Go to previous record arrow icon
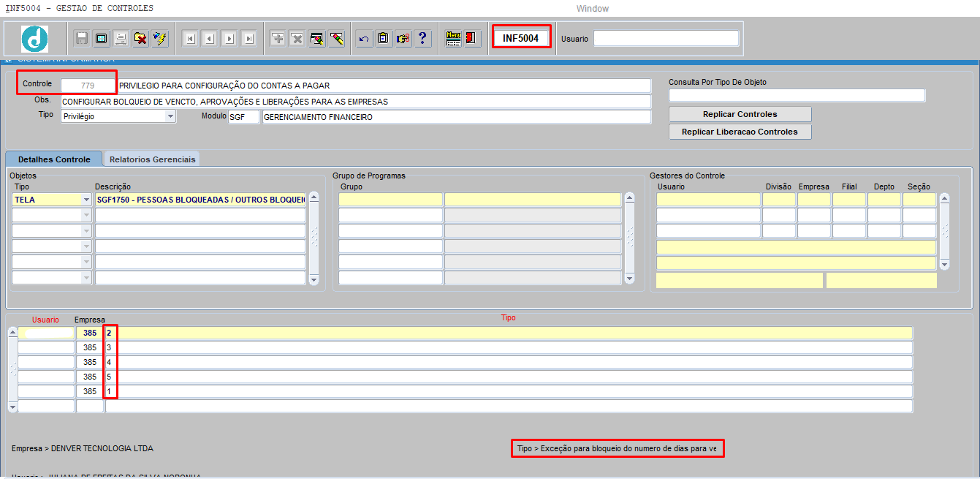Viewport: 980px width, 479px height. click(x=210, y=39)
